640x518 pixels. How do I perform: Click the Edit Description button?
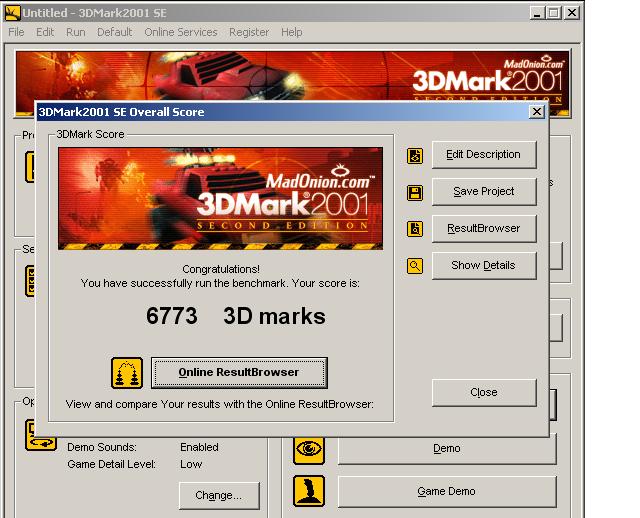tap(484, 154)
